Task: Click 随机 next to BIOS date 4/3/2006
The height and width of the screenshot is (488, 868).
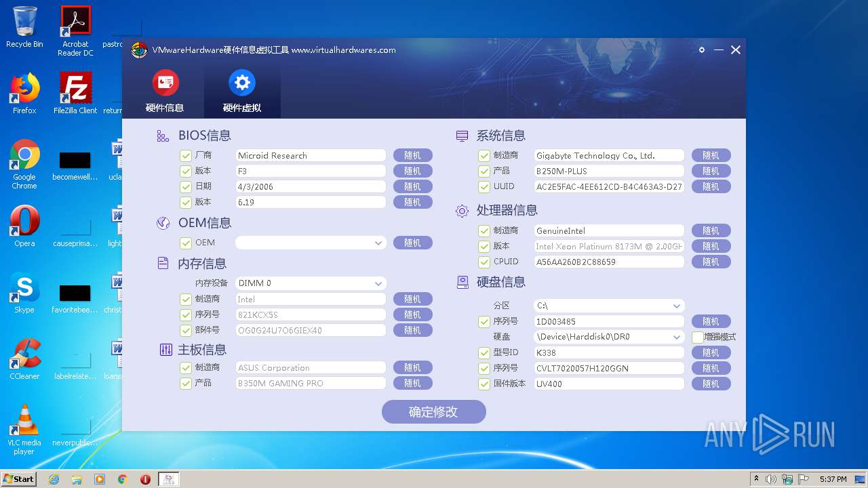Action: [x=412, y=186]
